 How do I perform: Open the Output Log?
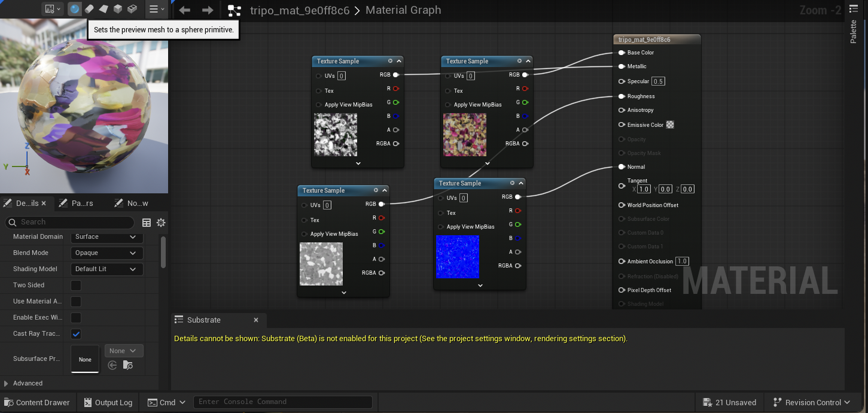(108, 402)
